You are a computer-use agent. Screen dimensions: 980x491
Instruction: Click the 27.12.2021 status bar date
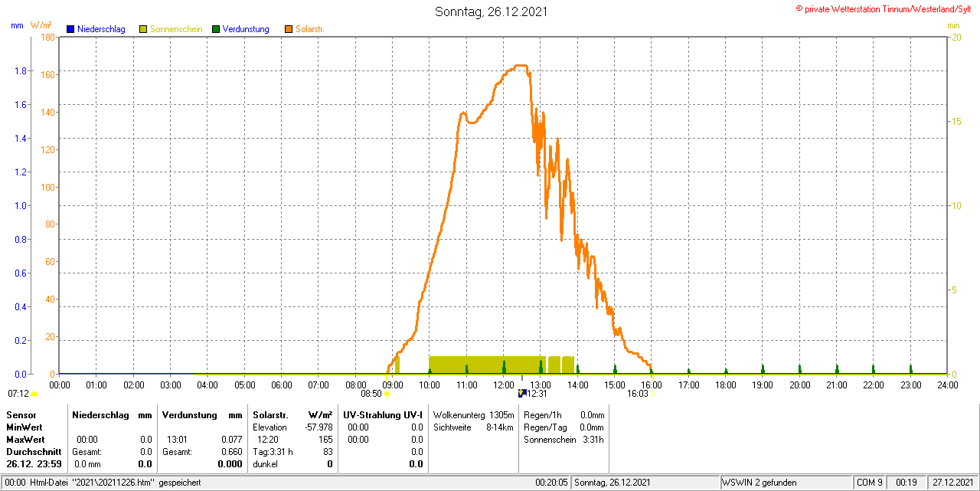click(953, 483)
